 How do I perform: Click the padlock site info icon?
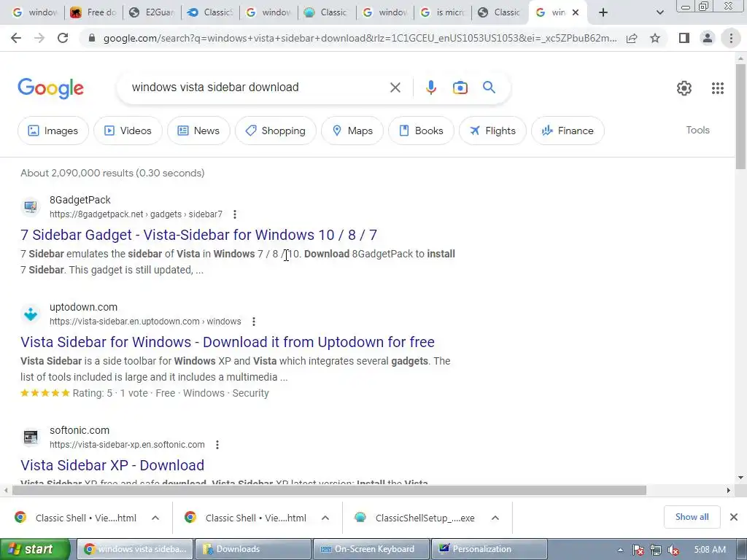pyautogui.click(x=92, y=38)
